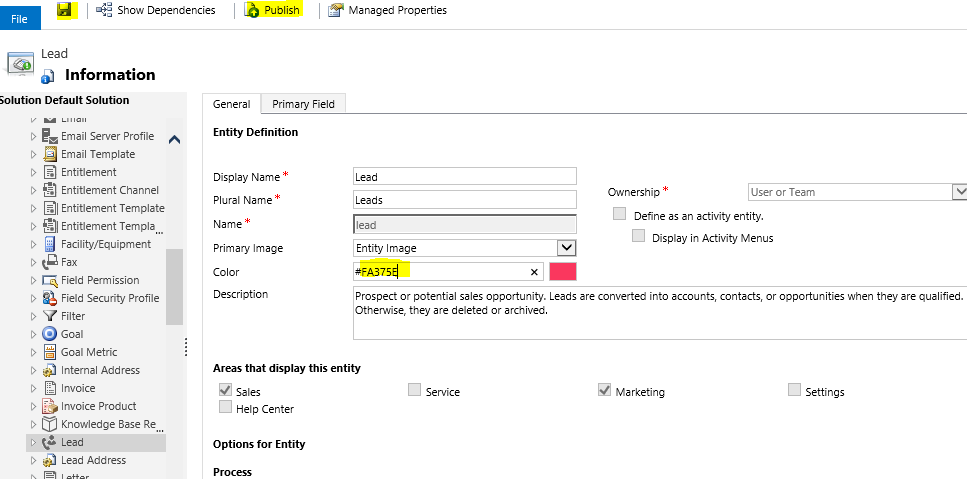Select the Goal entity icon in tree
Viewport: 967px width, 479px height.
pos(50,334)
